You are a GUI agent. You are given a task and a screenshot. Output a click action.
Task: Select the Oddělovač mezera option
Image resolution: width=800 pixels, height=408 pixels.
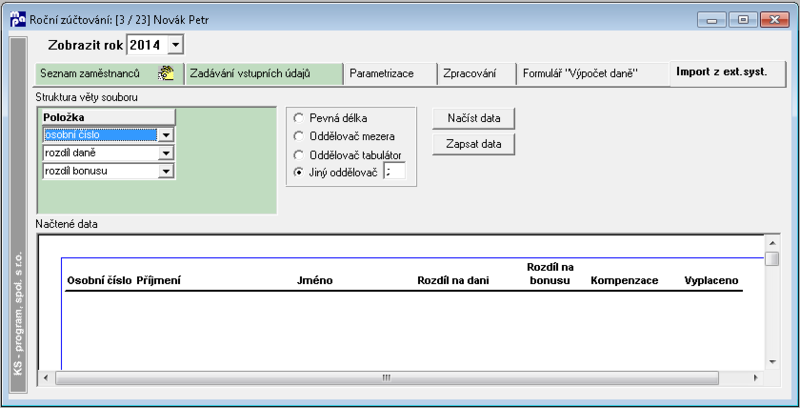click(x=298, y=136)
